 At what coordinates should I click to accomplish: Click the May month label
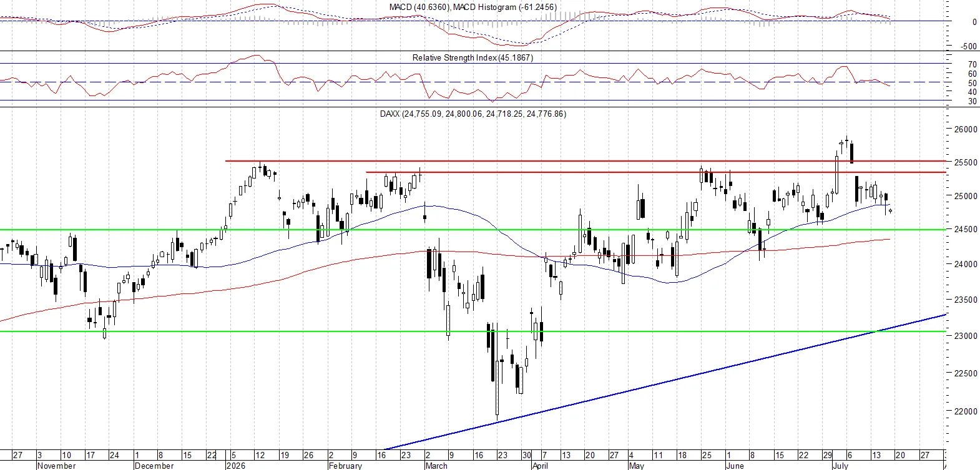tap(636, 466)
